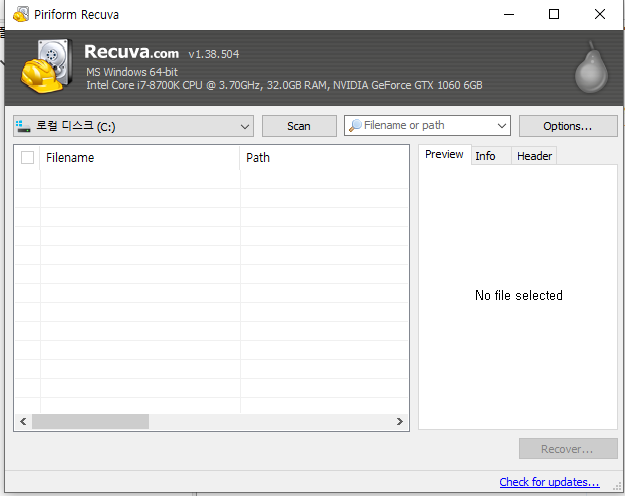
Task: Click the right scroll arrow of file list
Action: 400,421
